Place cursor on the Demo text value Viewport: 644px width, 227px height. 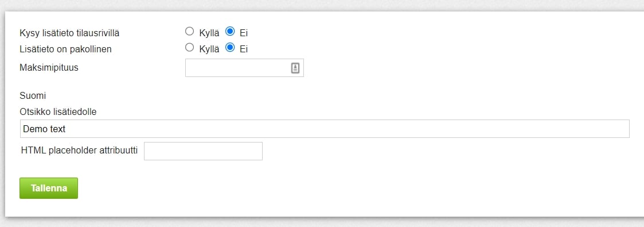(x=44, y=129)
